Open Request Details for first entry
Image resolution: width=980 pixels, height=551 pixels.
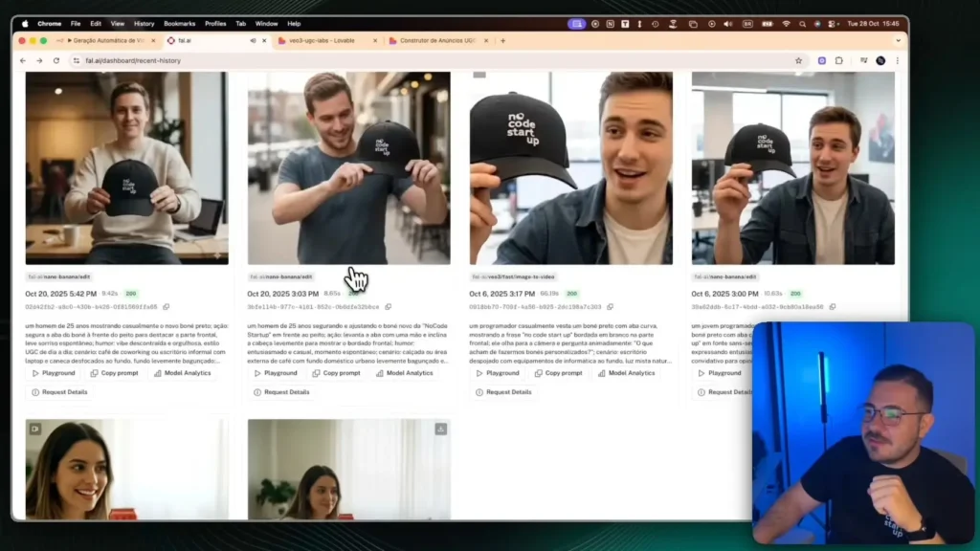[59, 392]
